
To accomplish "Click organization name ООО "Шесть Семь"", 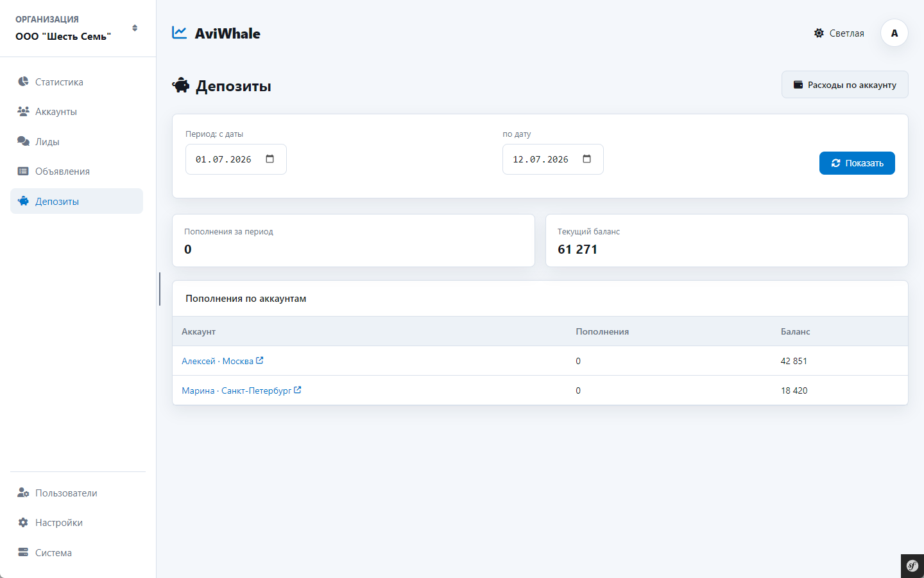I will coord(64,37).
